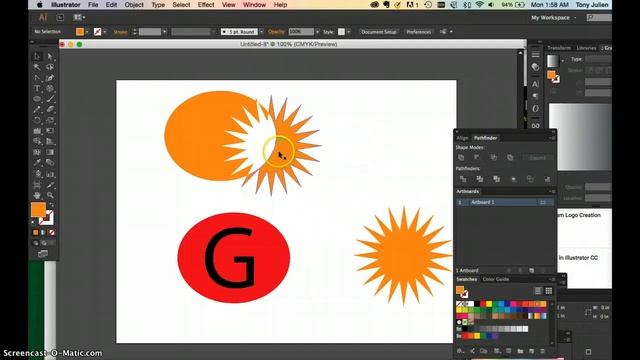Click the Swatch Libraries menu icon
Screen dimensions: 640x360
tap(460, 351)
